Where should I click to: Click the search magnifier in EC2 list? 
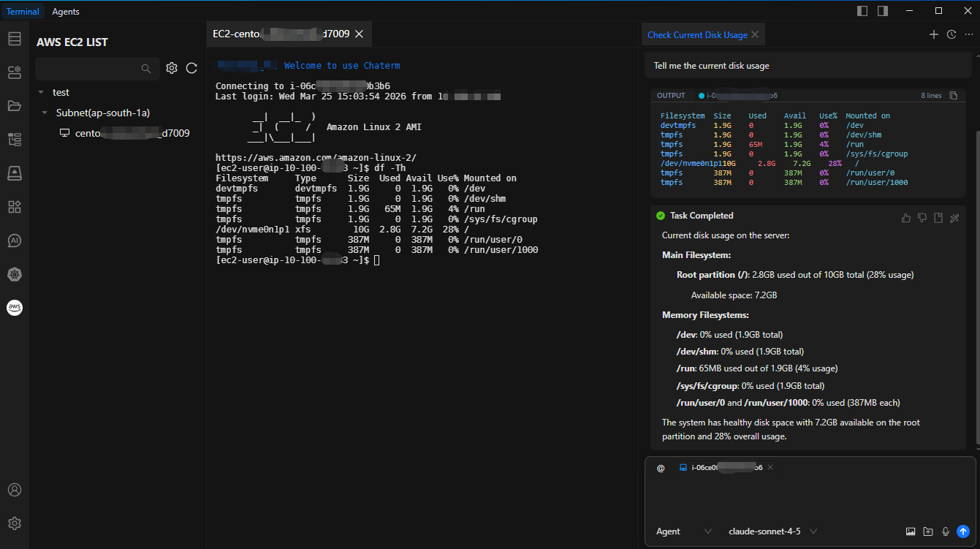146,68
